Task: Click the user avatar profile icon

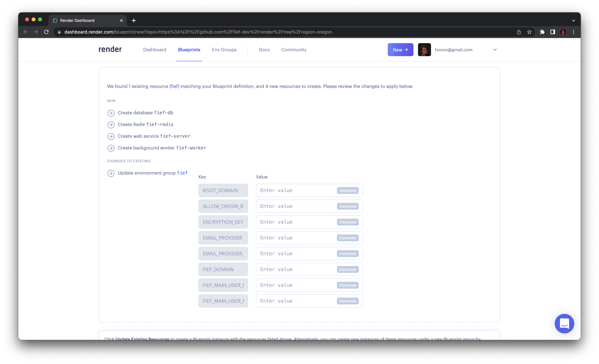Action: pyautogui.click(x=424, y=50)
